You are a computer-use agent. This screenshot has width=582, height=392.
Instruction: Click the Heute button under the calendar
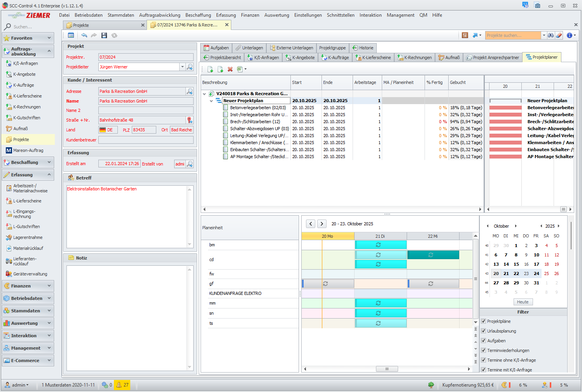[523, 302]
